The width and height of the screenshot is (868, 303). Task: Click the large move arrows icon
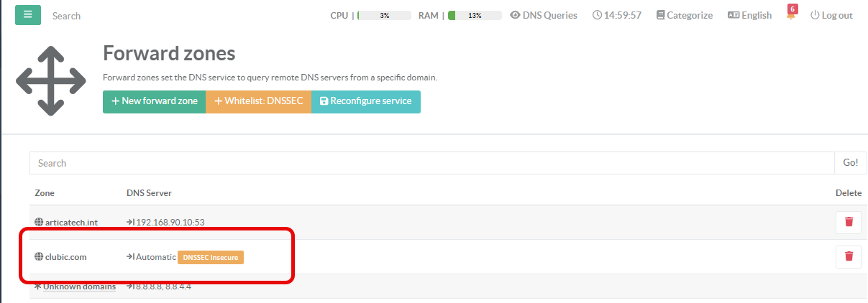pos(51,80)
